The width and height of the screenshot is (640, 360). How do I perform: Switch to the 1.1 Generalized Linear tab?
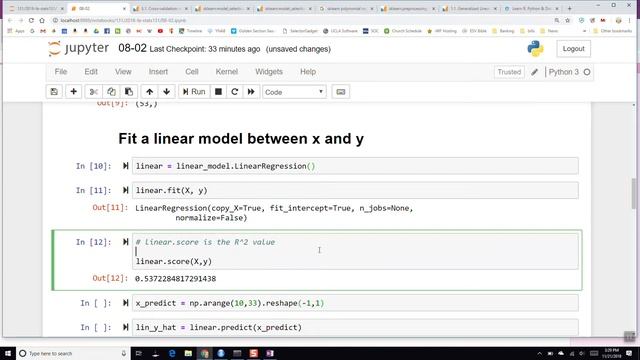(x=470, y=8)
